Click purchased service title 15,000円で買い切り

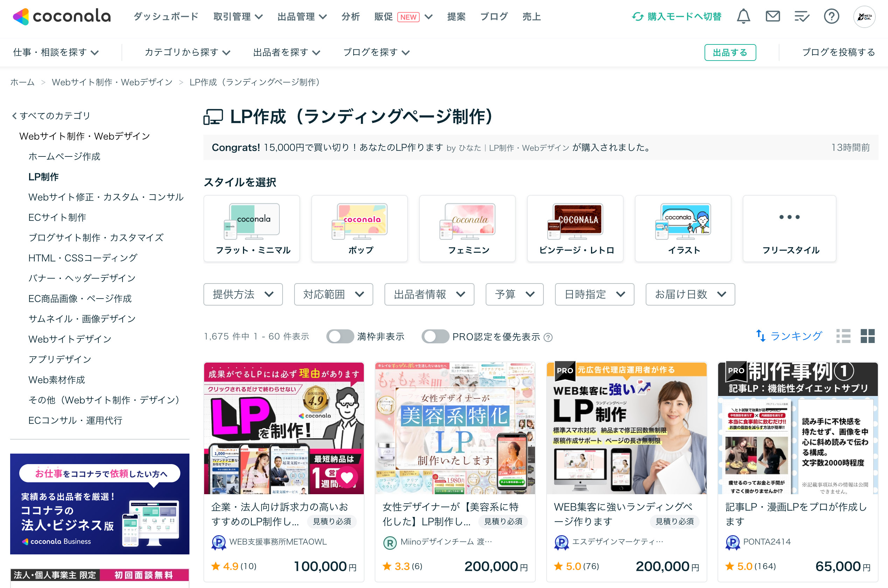[x=353, y=147]
